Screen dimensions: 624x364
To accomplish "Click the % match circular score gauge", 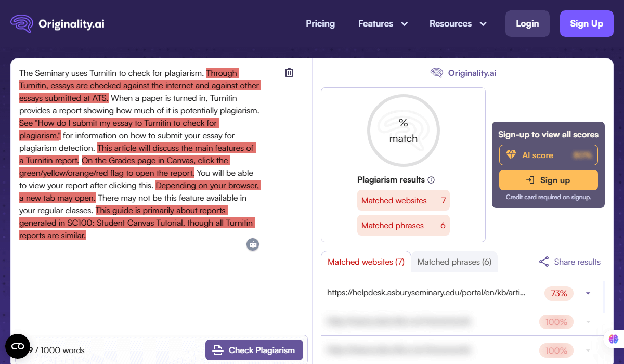I will click(404, 129).
